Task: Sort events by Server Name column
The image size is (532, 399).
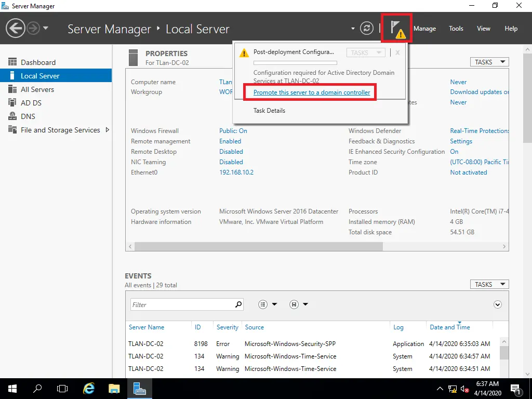Action: pos(146,327)
